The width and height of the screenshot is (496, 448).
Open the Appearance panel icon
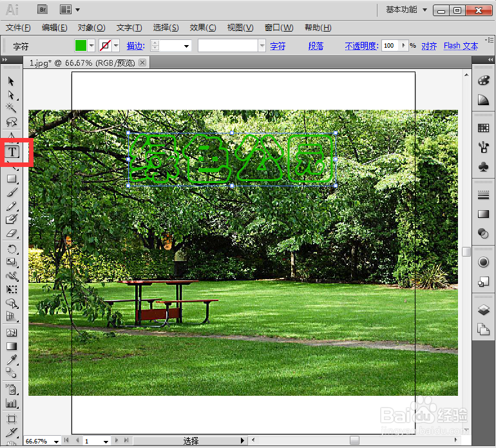click(x=483, y=262)
